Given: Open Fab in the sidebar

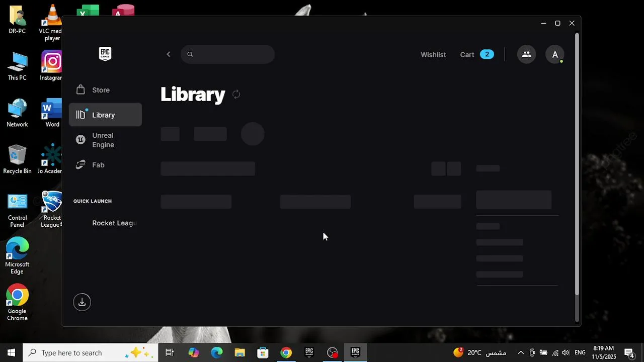Looking at the screenshot, I should [105, 165].
